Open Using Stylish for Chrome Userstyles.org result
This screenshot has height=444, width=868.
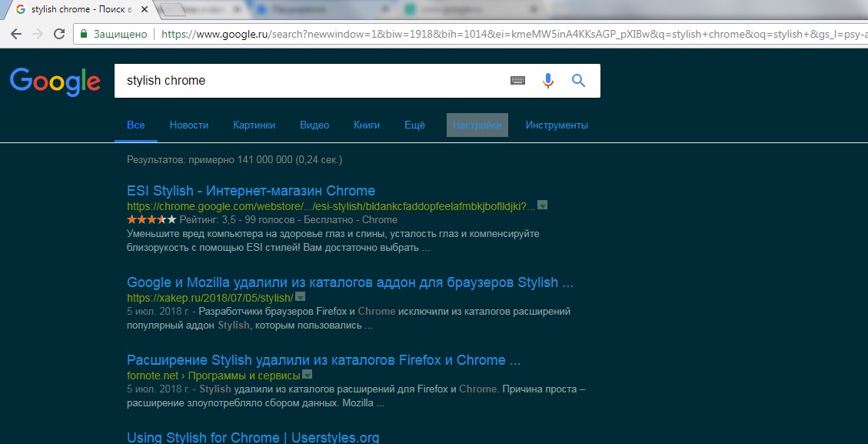253,437
